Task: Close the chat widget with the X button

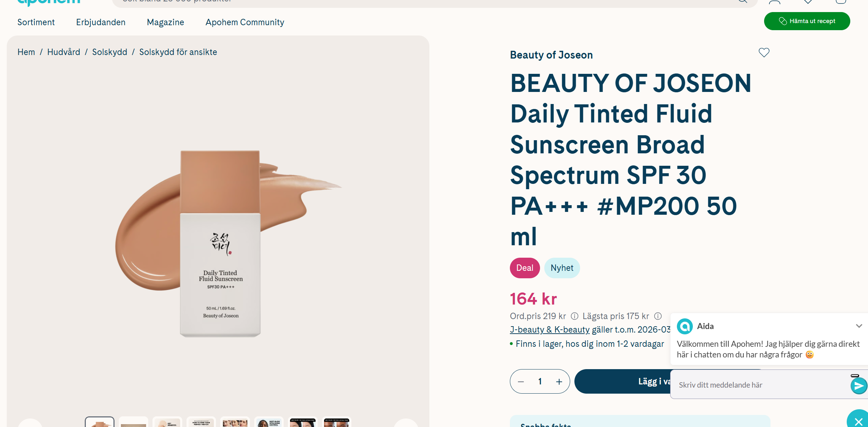Action: coord(858,421)
